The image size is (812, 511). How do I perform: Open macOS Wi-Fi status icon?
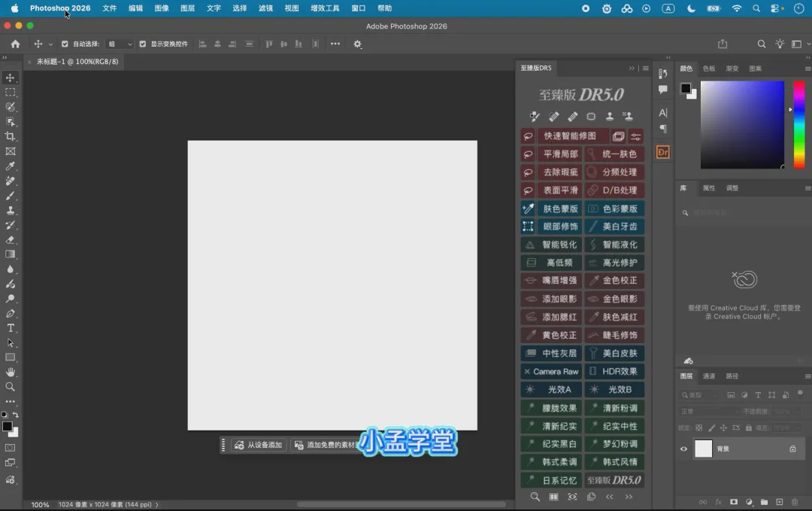tap(736, 8)
